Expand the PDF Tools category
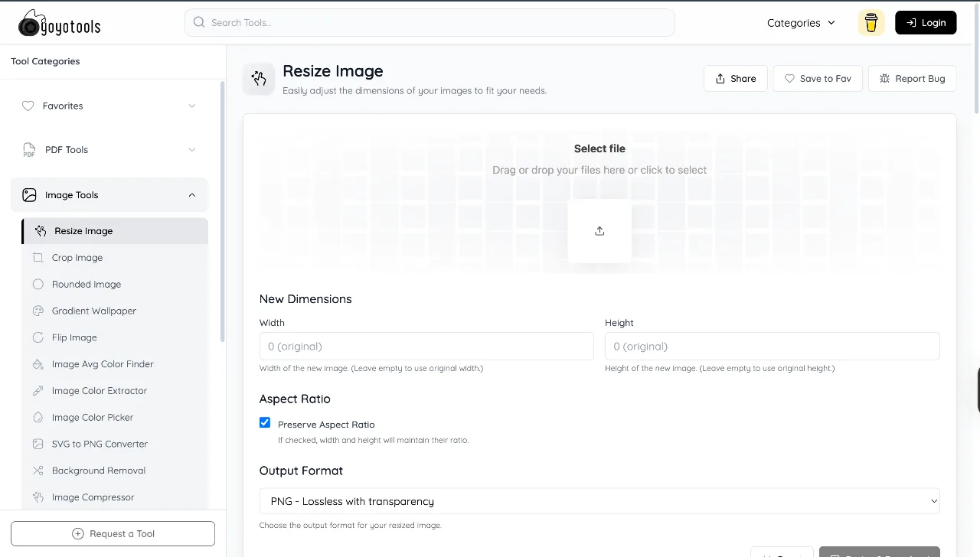 (x=109, y=150)
